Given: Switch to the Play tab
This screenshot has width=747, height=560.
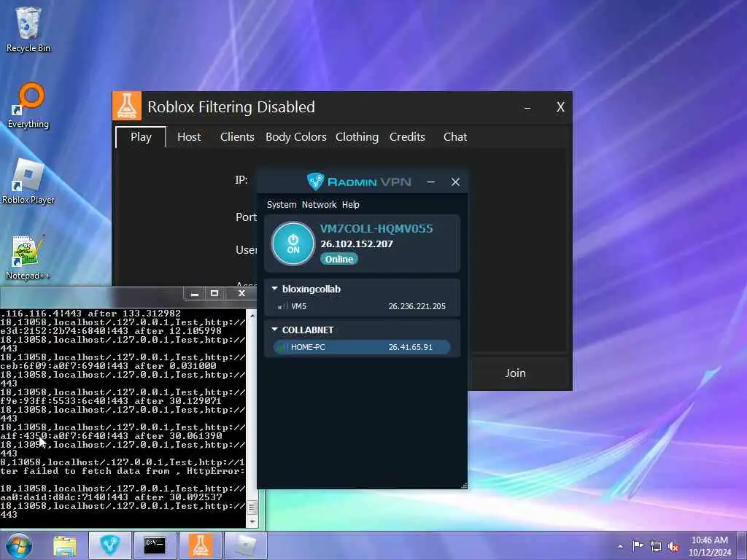Looking at the screenshot, I should 141,137.
